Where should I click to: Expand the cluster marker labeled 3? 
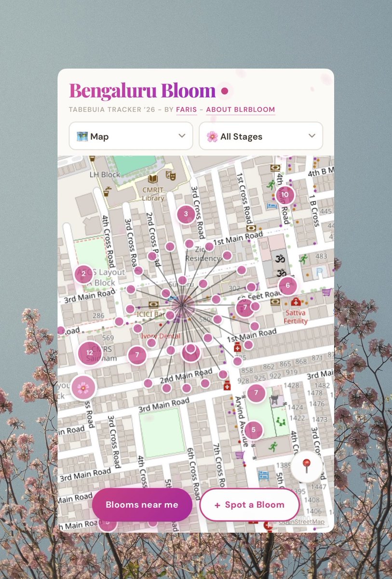pyautogui.click(x=186, y=214)
